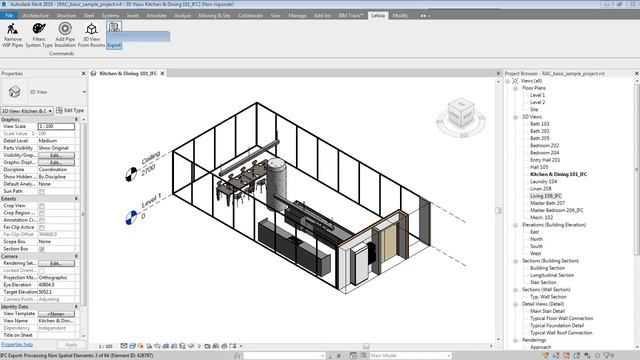Select Master Bedroom 206_IFC view
The width and height of the screenshot is (640, 360).
[x=557, y=210]
